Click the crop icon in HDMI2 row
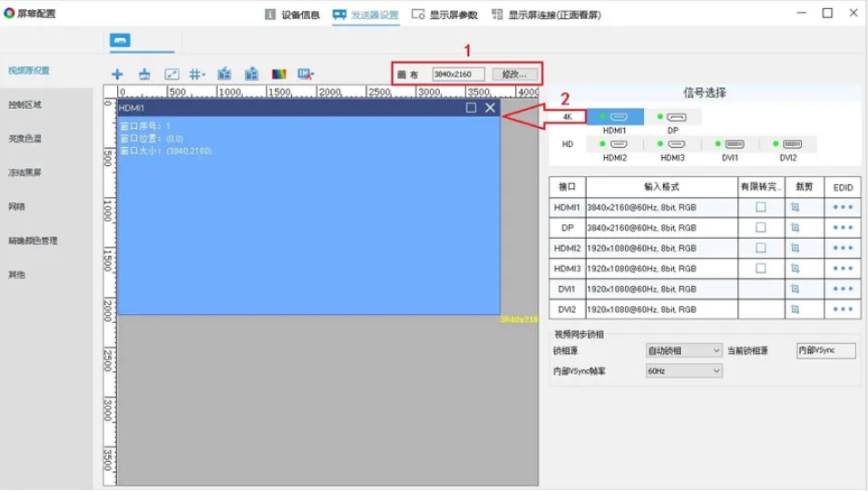 click(x=795, y=249)
